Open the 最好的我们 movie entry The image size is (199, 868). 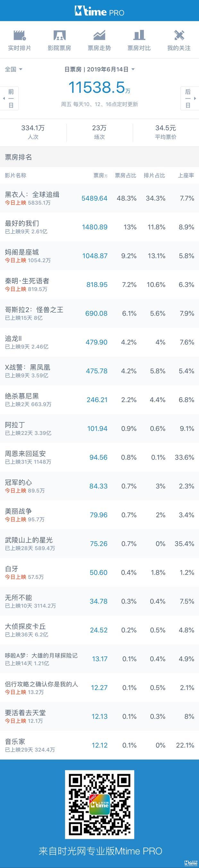tap(99, 227)
